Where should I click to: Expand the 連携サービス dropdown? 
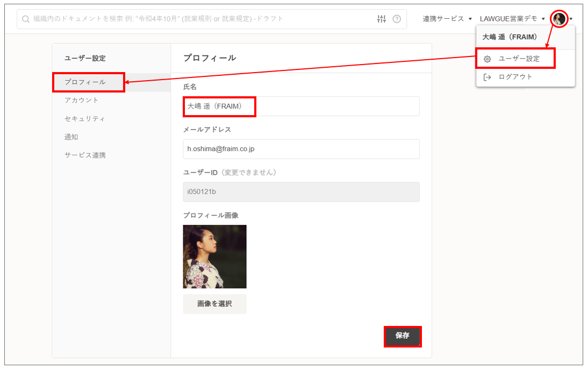(x=447, y=19)
